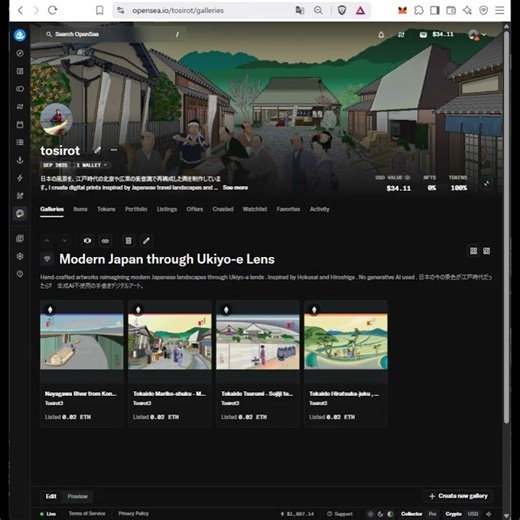Open MetaMask fox extension icon
The height and width of the screenshot is (520, 520).
[x=402, y=10]
